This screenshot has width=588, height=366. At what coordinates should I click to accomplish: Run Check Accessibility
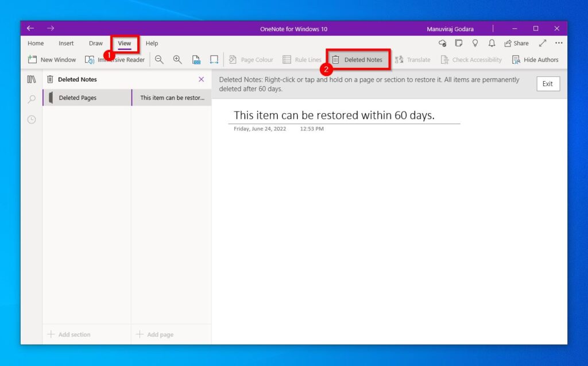point(471,60)
